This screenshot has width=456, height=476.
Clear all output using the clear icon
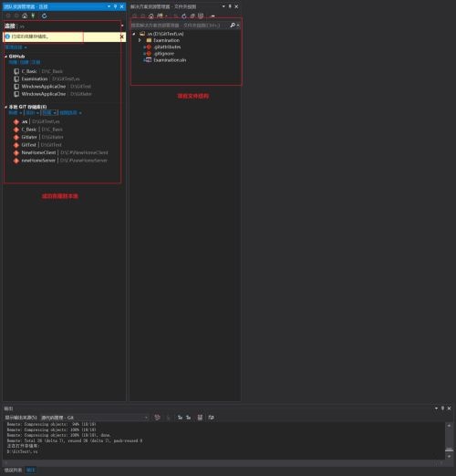[200, 418]
